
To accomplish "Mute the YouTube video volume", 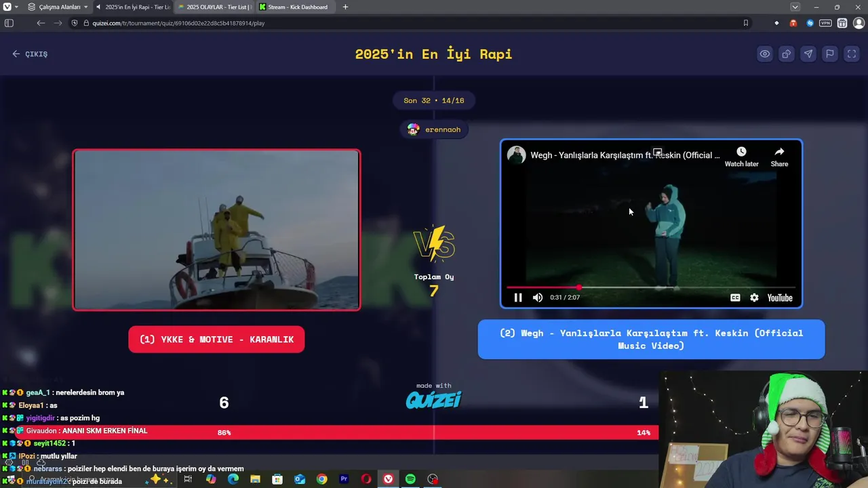I will 538,298.
